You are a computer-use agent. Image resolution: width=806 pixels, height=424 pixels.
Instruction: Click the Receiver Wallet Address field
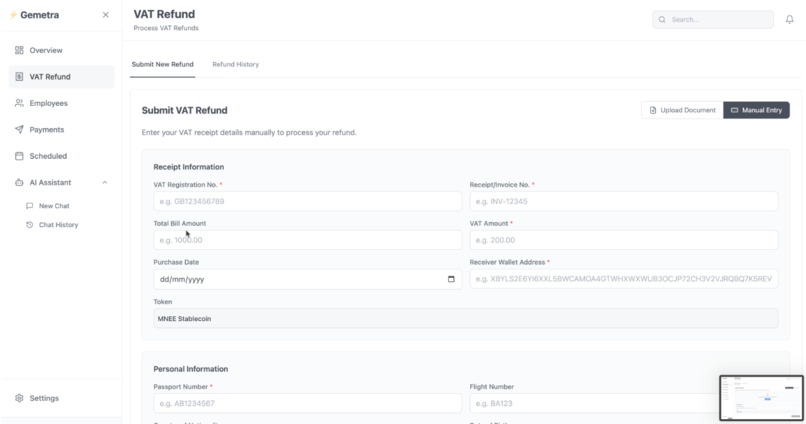tap(624, 279)
